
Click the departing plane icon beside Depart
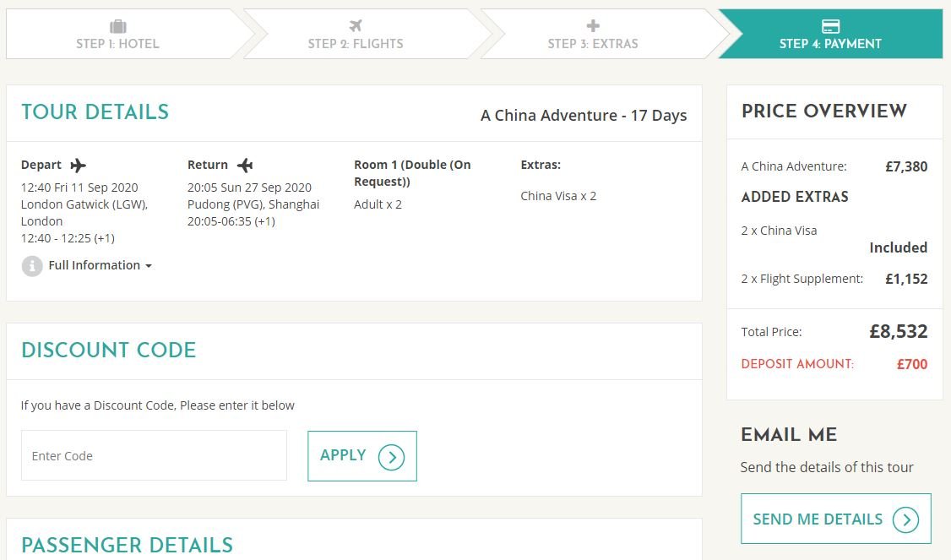tap(79, 165)
